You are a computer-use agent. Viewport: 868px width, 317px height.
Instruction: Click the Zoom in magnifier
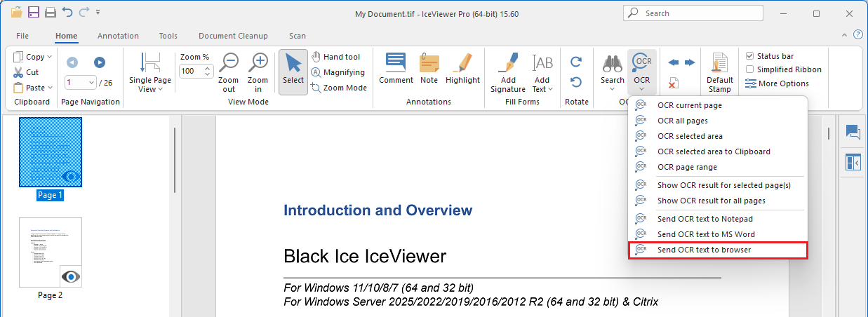[258, 73]
